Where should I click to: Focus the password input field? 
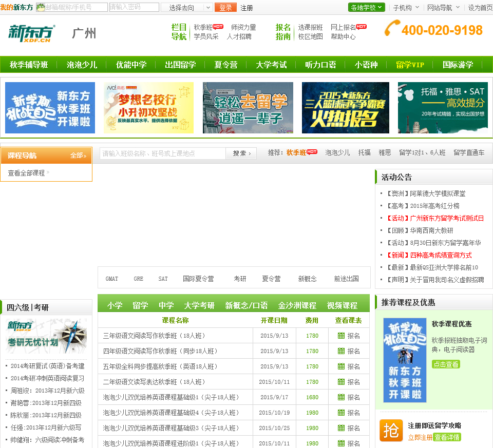pyautogui.click(x=134, y=7)
